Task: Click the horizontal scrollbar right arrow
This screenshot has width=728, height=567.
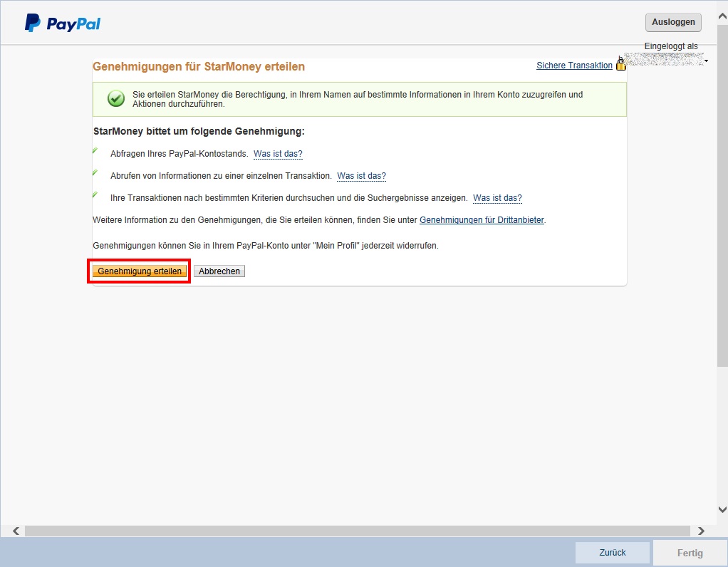Action: (x=701, y=531)
